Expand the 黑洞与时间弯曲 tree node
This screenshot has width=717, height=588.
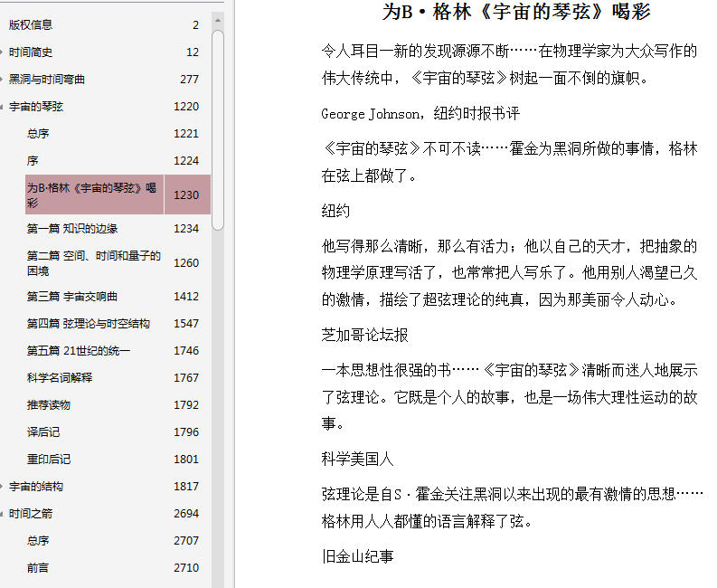(2, 80)
